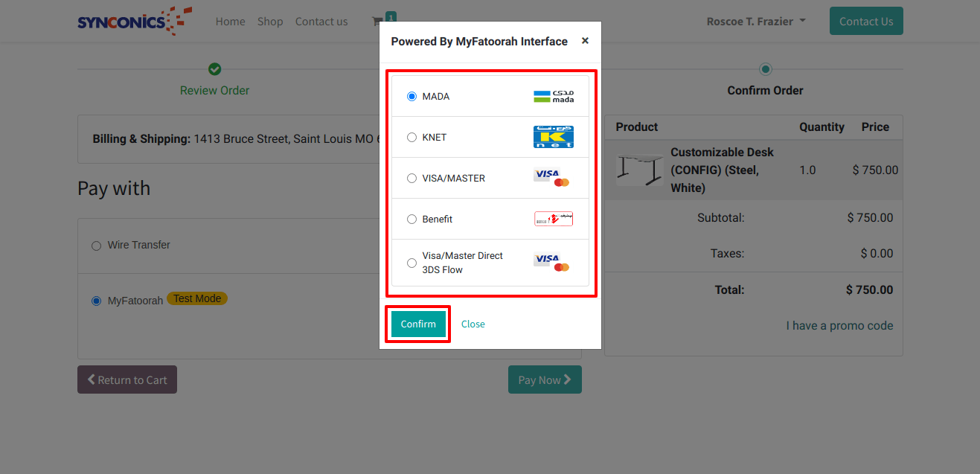Click the Pay Now button
This screenshot has height=474, width=980.
(x=545, y=379)
